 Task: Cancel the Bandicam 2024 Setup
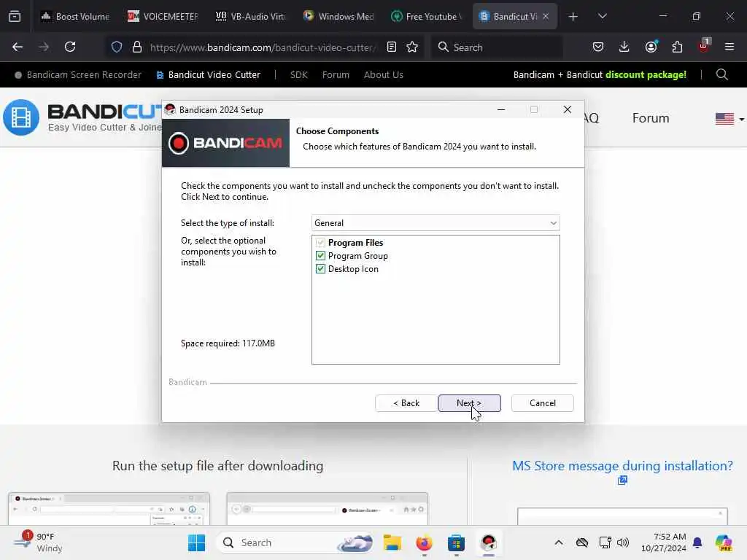(x=542, y=402)
